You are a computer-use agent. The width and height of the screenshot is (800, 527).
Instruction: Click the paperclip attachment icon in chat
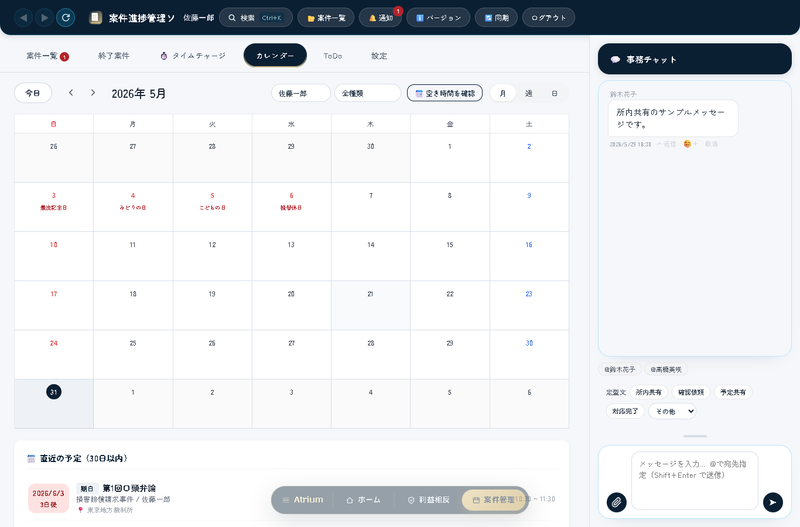[x=616, y=502]
